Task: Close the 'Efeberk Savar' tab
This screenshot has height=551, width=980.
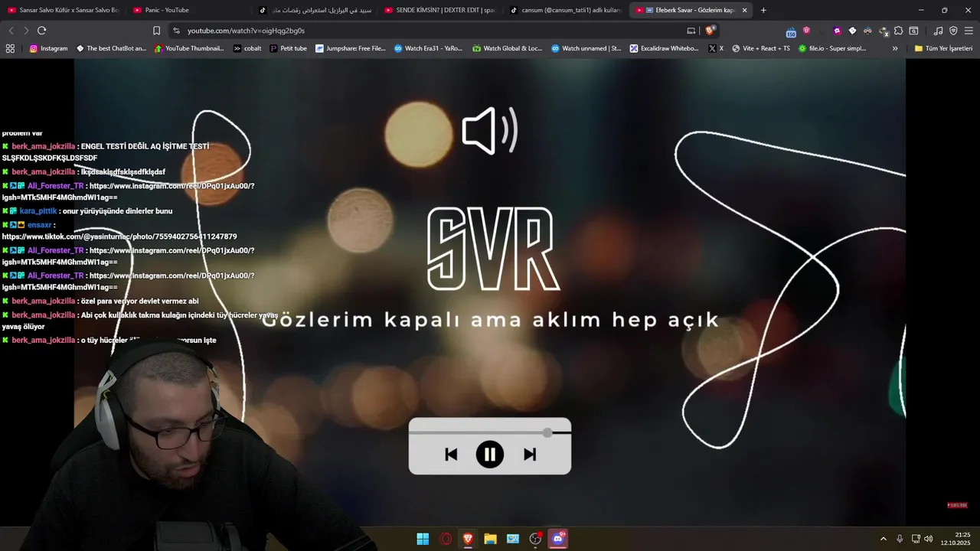Action: click(x=744, y=10)
